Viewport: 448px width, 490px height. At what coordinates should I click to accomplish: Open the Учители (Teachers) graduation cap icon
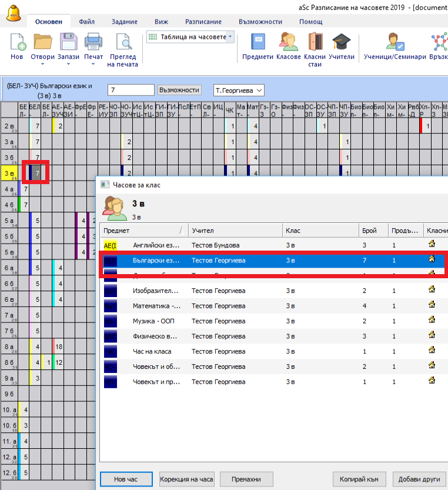(x=341, y=42)
